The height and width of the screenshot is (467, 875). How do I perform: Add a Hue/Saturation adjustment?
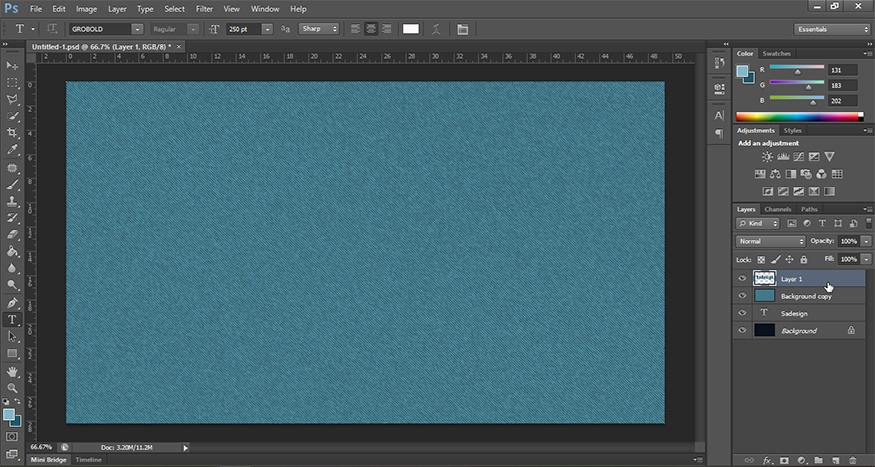click(x=760, y=174)
